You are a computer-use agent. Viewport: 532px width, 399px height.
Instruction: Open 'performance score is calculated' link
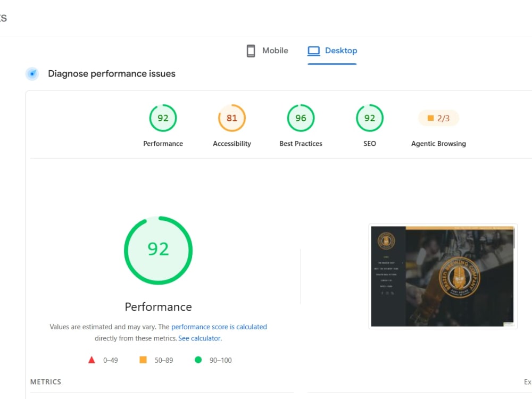point(219,327)
